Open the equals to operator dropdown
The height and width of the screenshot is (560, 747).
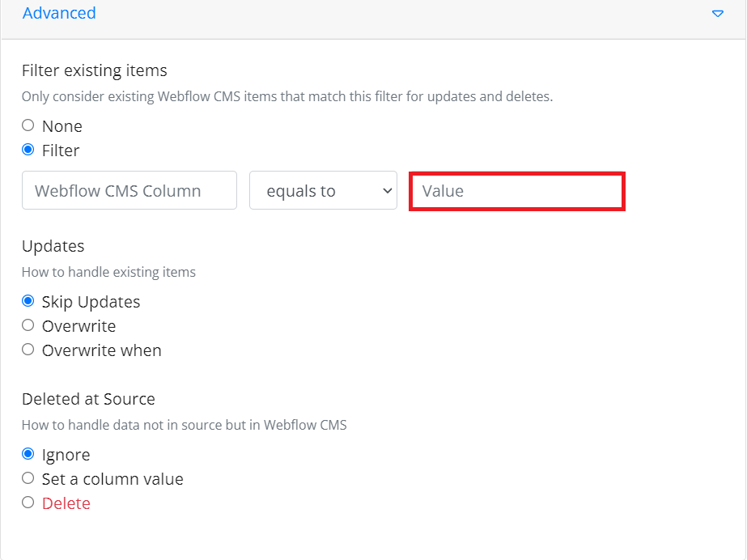tap(323, 190)
